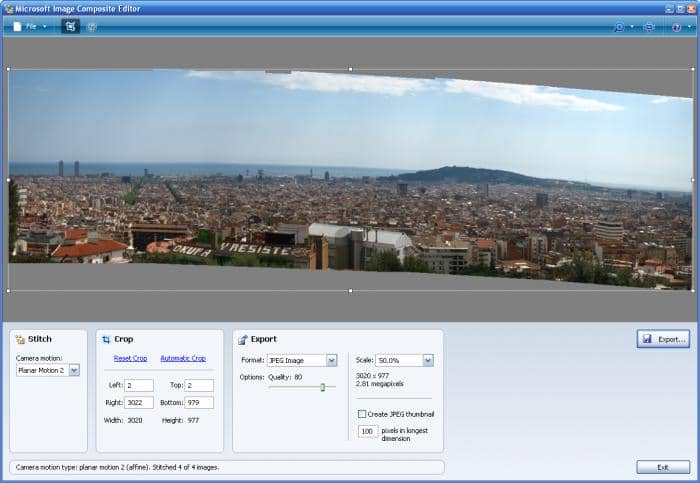
Task: Click the Crop panel icon
Action: point(106,340)
